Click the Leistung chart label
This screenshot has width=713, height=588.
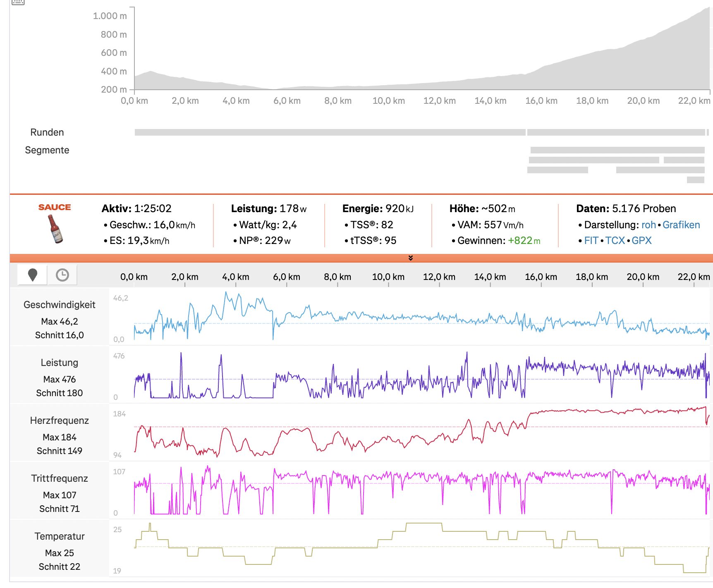click(x=60, y=363)
